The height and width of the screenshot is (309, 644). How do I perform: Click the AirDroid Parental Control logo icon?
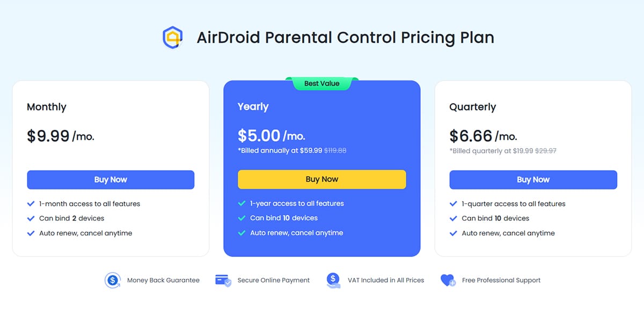[x=172, y=37]
